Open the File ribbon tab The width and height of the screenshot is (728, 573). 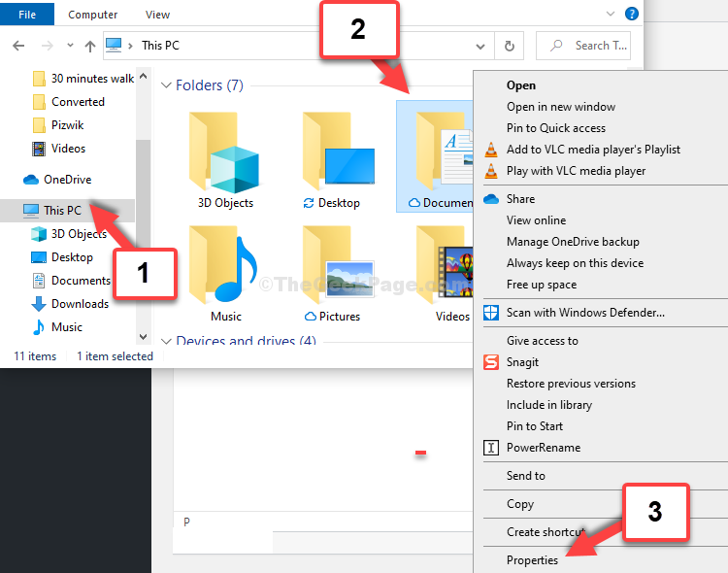[27, 15]
